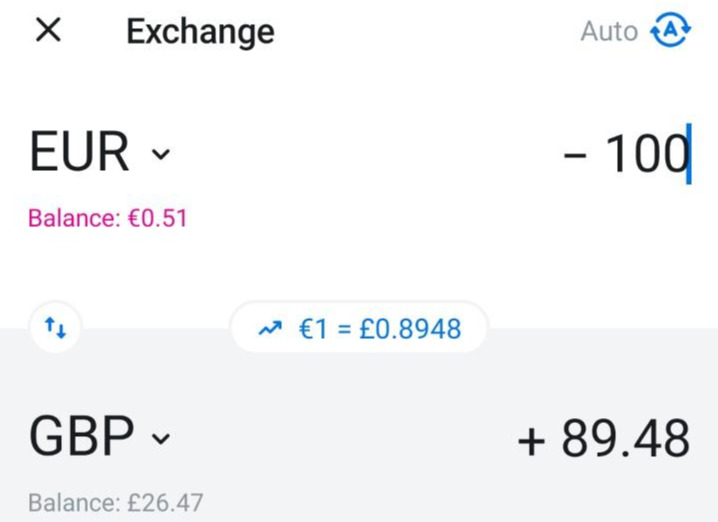
Task: Open currency selector via EUR label
Action: click(x=80, y=153)
